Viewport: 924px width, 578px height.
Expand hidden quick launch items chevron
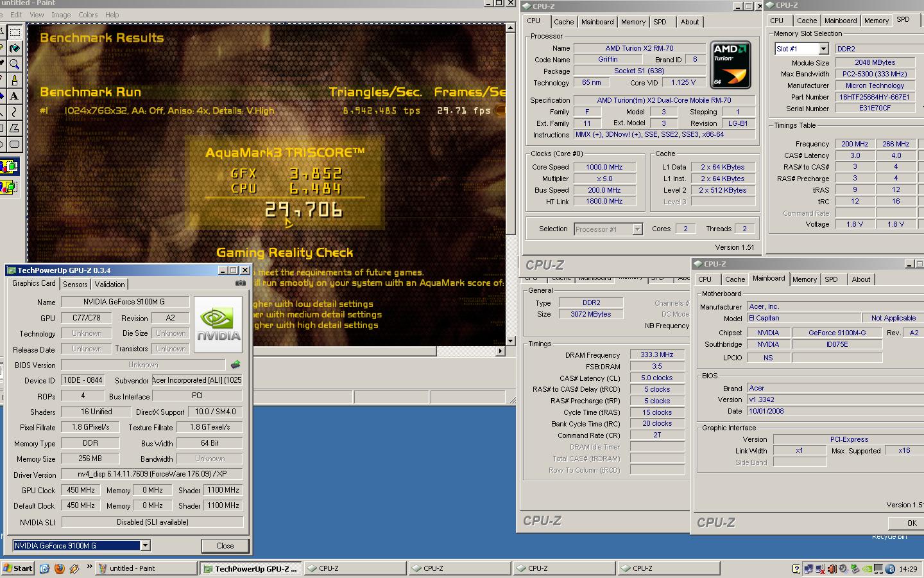[x=89, y=567]
